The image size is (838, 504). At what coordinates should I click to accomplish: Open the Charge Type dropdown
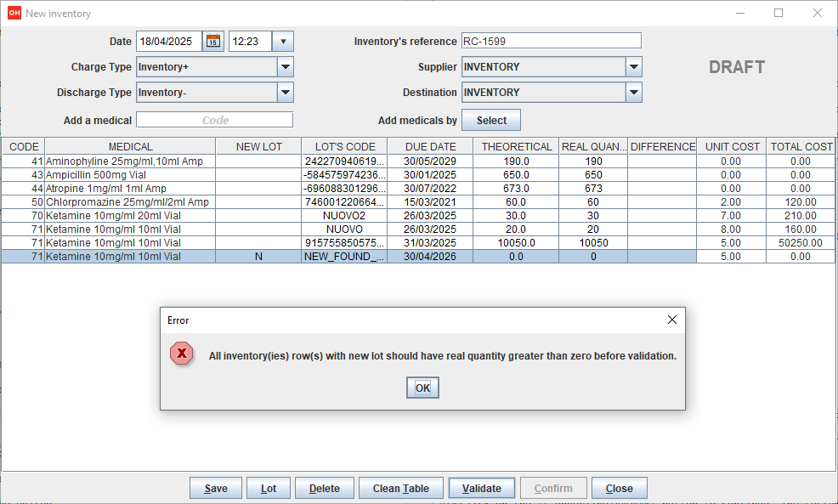point(285,67)
